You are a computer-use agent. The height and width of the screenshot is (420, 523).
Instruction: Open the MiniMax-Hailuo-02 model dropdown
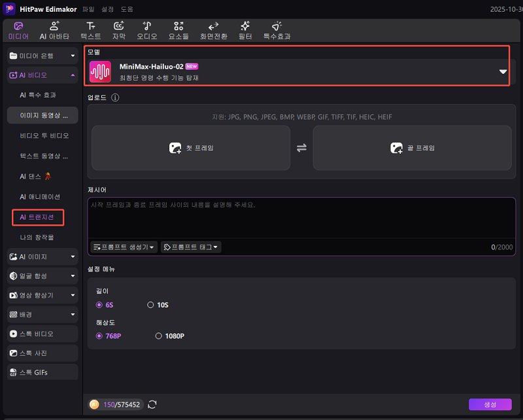tap(502, 72)
